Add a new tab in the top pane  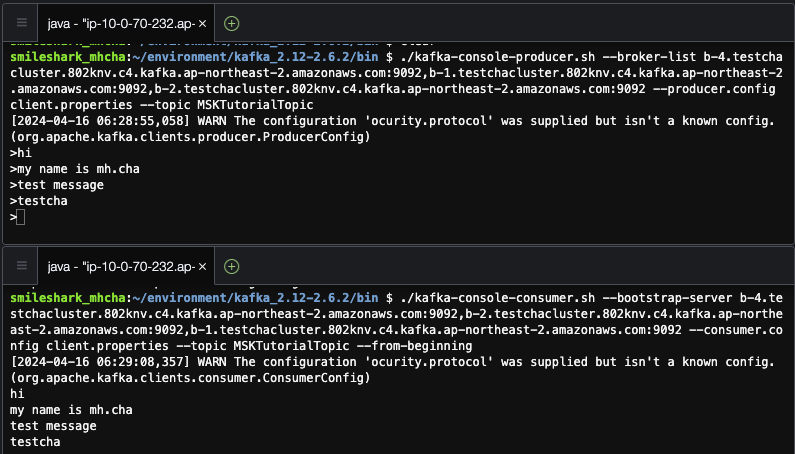click(x=232, y=23)
